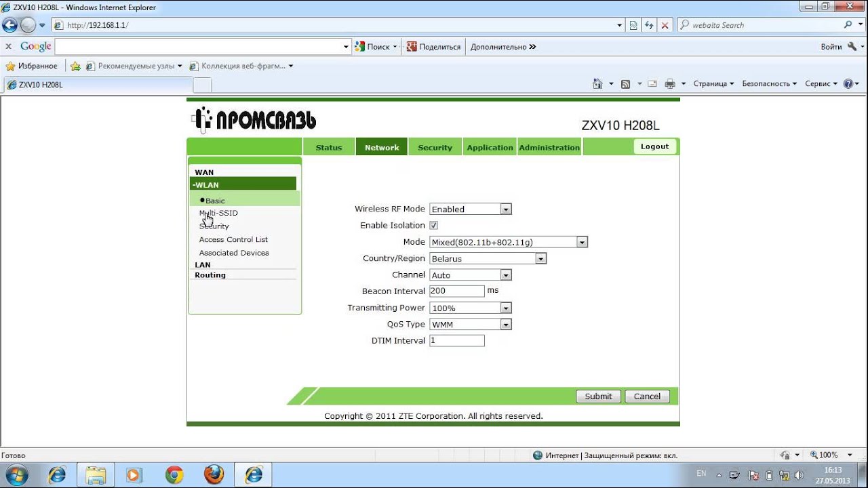Image resolution: width=868 pixels, height=488 pixels.
Task: Click the Print icon
Action: 670,84
